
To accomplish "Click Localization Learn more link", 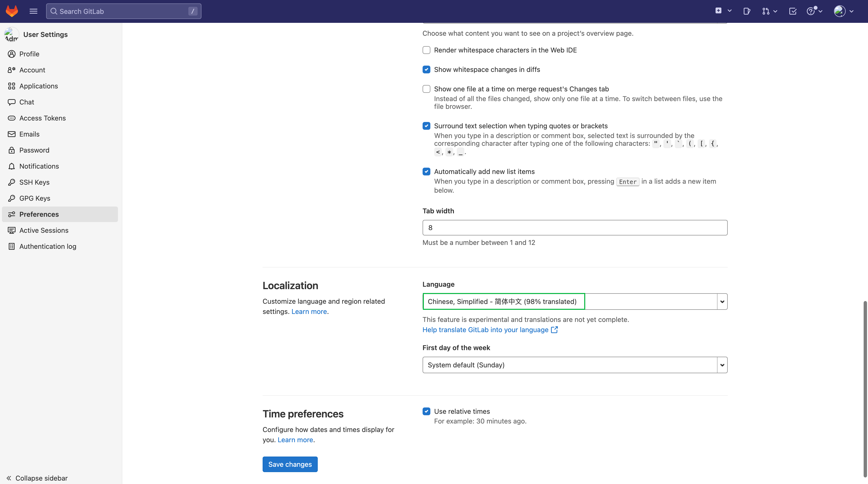I will pyautogui.click(x=309, y=312).
